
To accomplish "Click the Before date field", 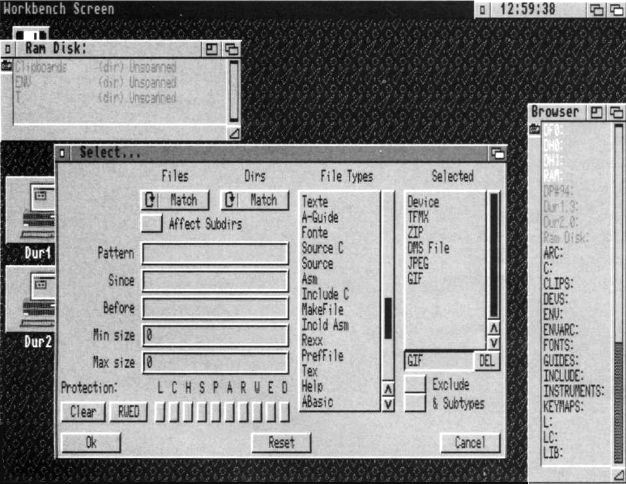I will pos(215,308).
